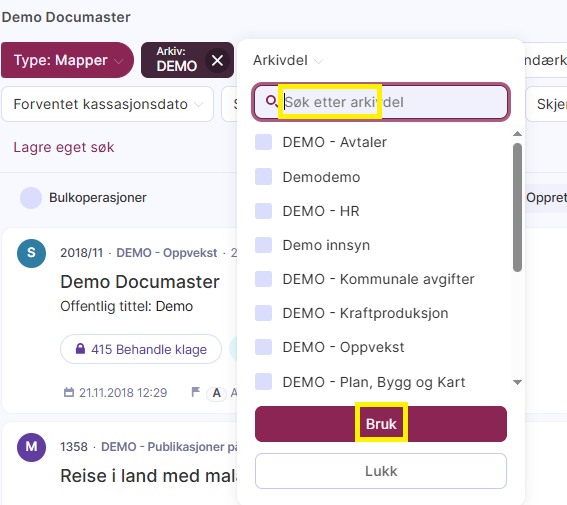Expand the Forventet kassasjonsdato filter
The width and height of the screenshot is (567, 505).
click(x=108, y=104)
